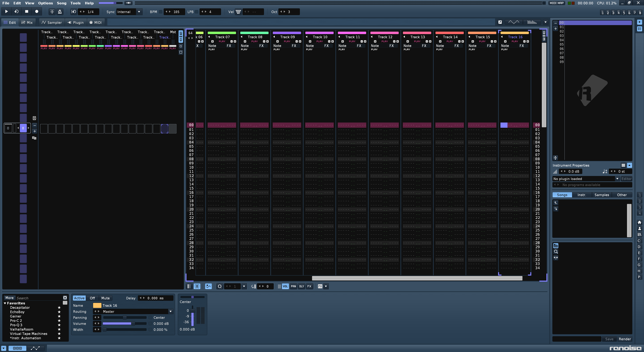Screen dimensions: 644x352
Task: Click the Track 16 color swatch
Action: [97, 305]
